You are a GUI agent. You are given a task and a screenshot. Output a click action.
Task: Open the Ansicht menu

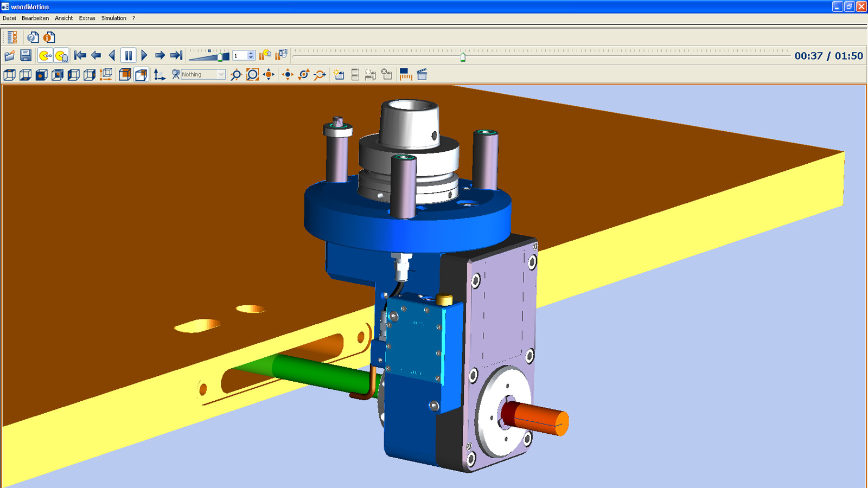click(x=63, y=18)
